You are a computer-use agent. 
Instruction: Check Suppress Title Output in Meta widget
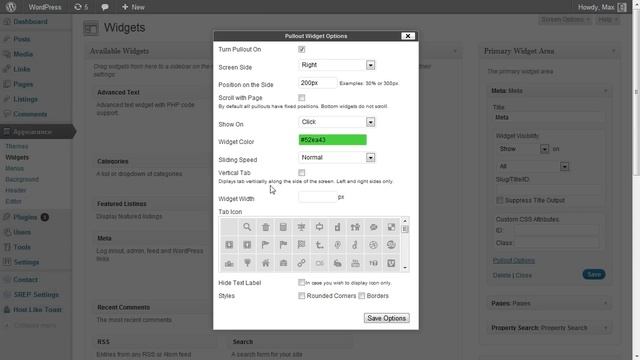(499, 200)
